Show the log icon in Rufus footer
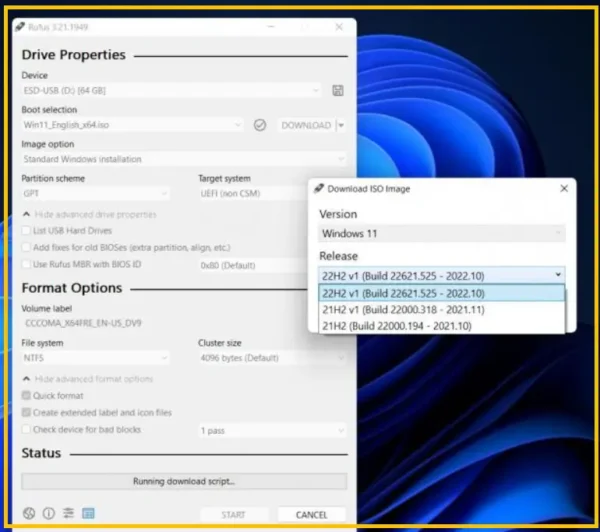 coord(88,513)
